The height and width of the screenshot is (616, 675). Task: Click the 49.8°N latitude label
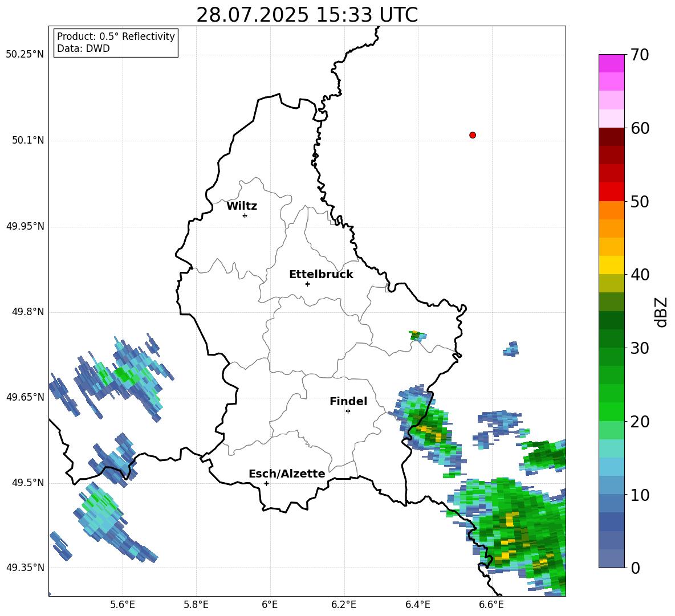click(28, 312)
